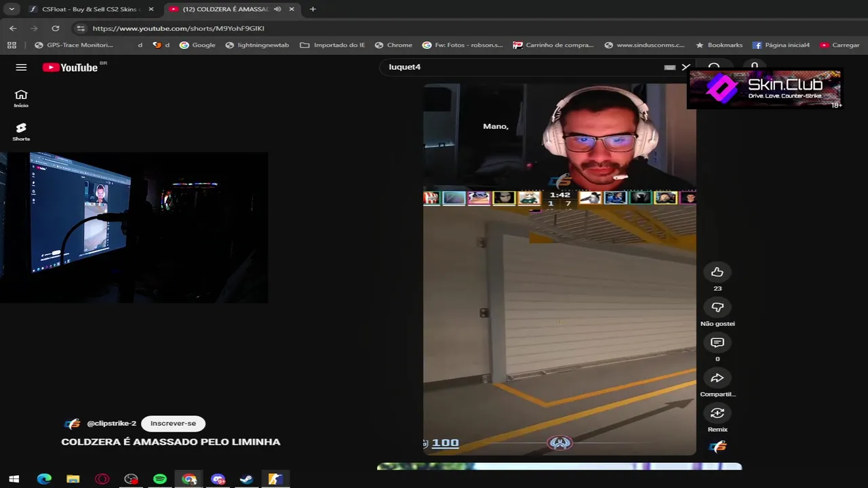Open the Chrome apps grid shortcut
868x488 pixels.
click(x=12, y=45)
